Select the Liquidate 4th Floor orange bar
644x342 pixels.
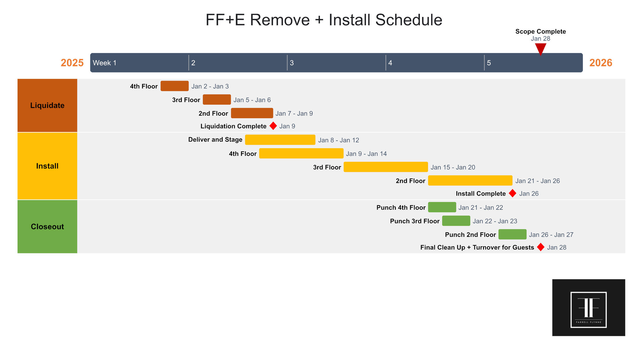174,86
